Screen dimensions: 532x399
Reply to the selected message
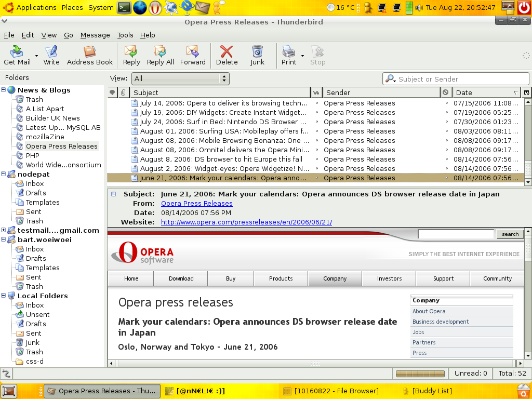coord(131,55)
